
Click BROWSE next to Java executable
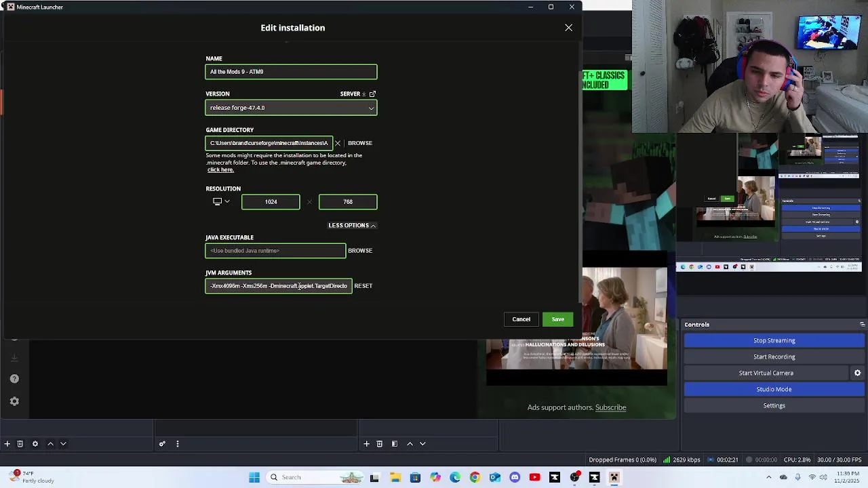point(360,251)
